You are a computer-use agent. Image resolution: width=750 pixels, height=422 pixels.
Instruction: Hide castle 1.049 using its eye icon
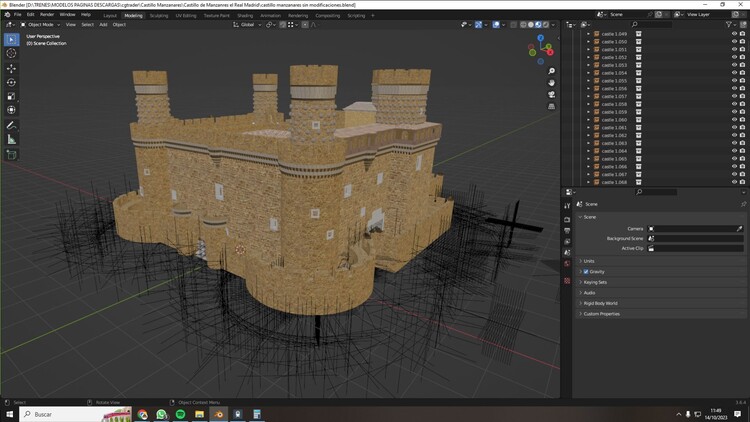click(733, 33)
